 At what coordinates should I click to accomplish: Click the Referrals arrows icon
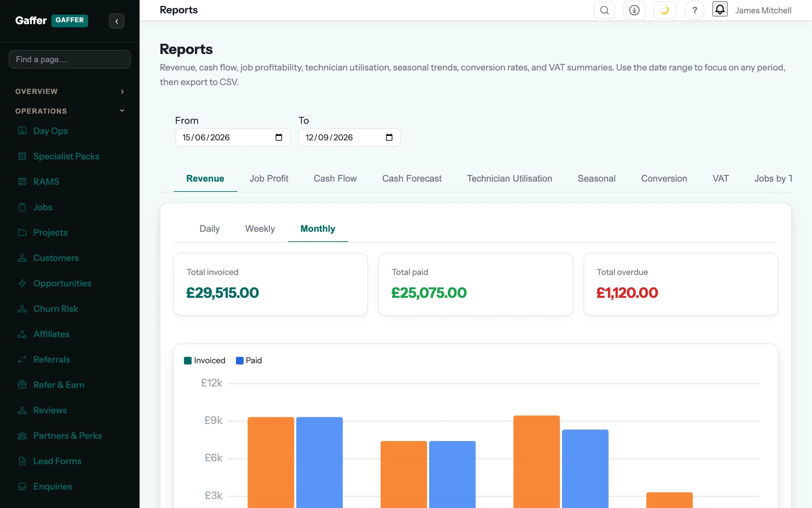click(22, 359)
